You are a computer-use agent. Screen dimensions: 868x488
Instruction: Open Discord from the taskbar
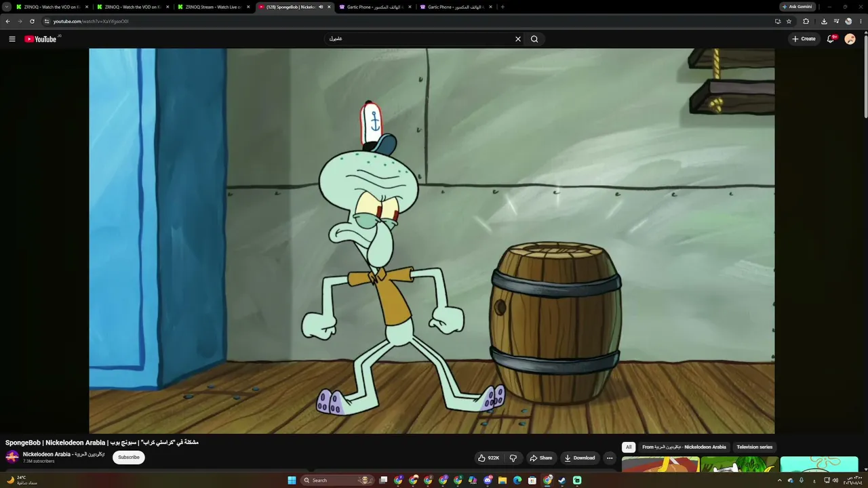(x=488, y=481)
